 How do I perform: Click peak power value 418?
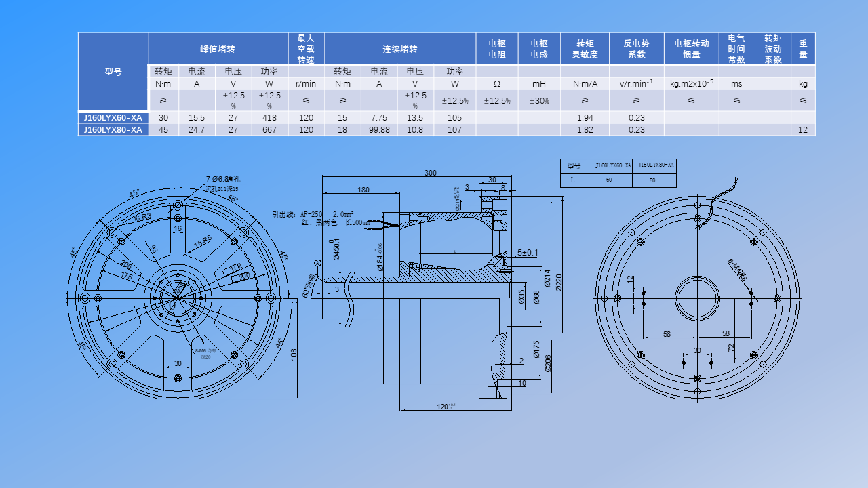pos(269,117)
